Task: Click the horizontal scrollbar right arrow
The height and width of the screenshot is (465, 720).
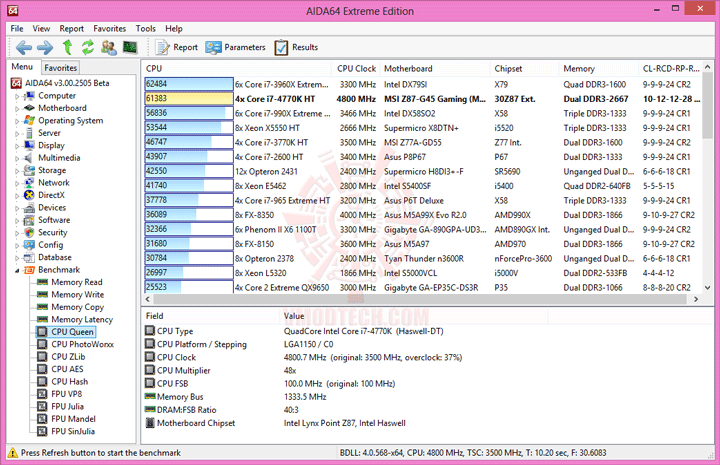Action: coord(696,299)
